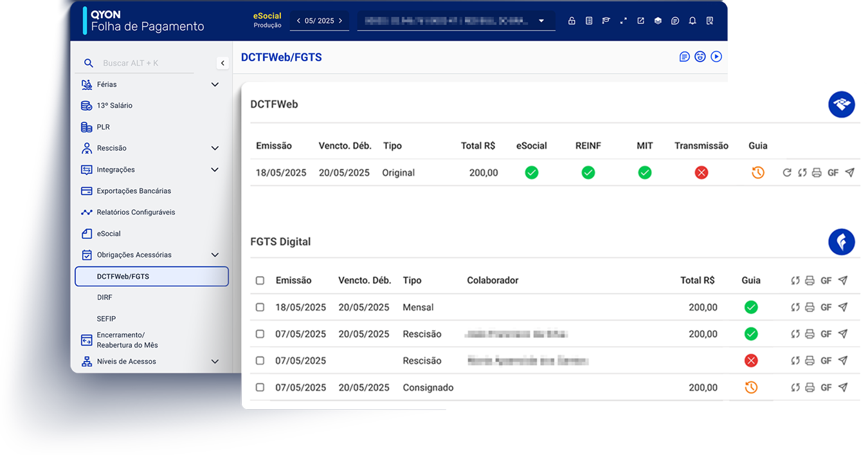Click the send icon in the DCTFWeb row
The width and height of the screenshot is (868, 455).
pyautogui.click(x=849, y=172)
